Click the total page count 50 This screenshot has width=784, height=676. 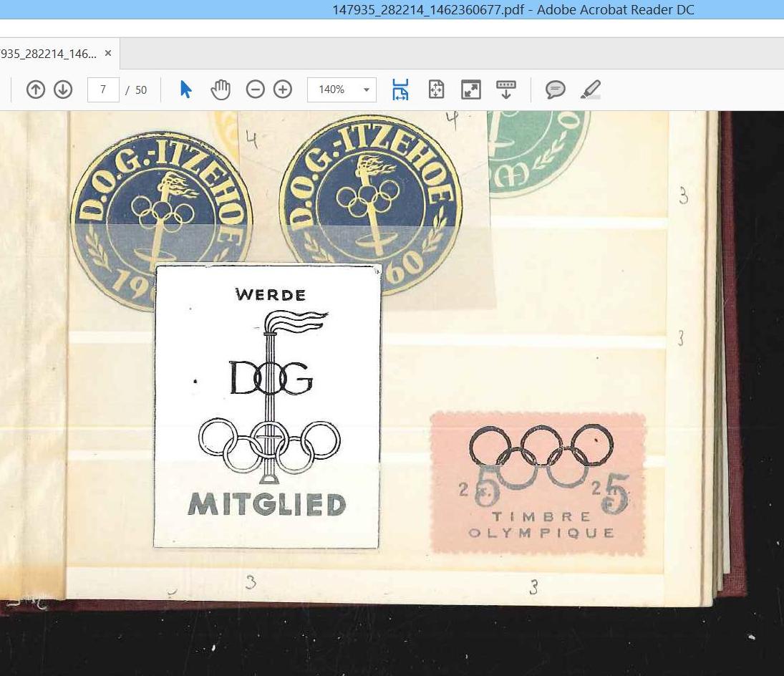tap(141, 90)
